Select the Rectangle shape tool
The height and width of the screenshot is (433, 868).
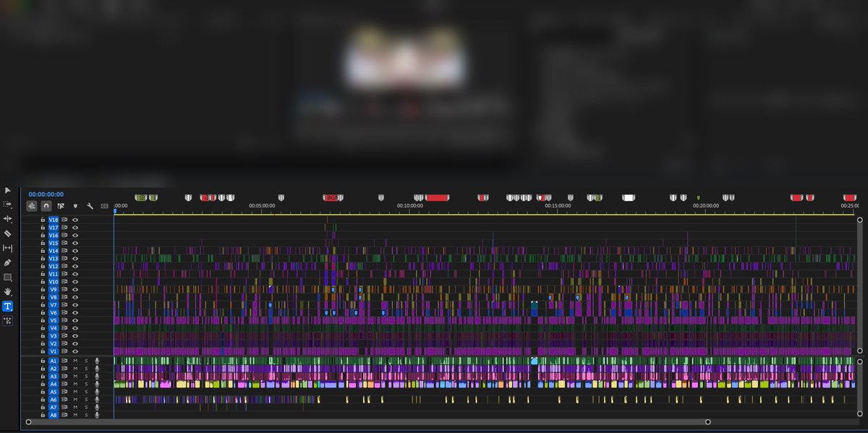8,277
